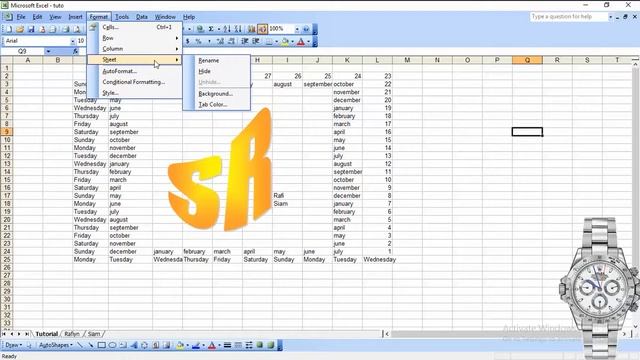Image resolution: width=640 pixels, height=360 pixels.
Task: Toggle the Drawing toolbar icon
Action: (x=262, y=29)
